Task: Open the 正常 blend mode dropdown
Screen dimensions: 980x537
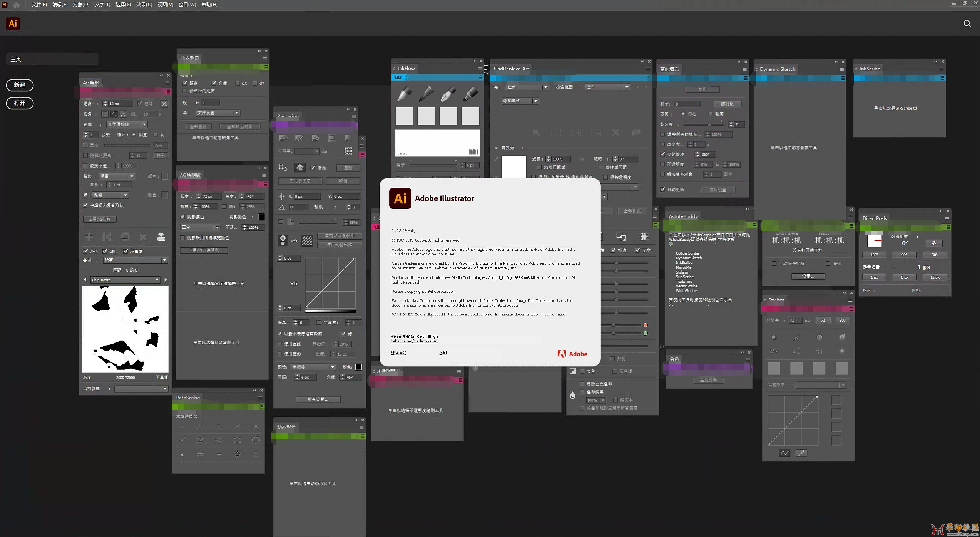Action: pyautogui.click(x=200, y=227)
